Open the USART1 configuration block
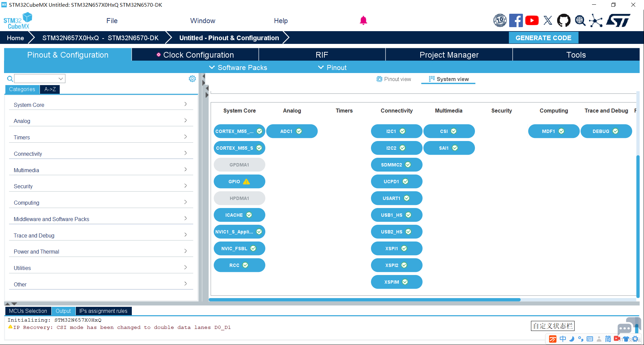The height and width of the screenshot is (345, 644). 396,198
